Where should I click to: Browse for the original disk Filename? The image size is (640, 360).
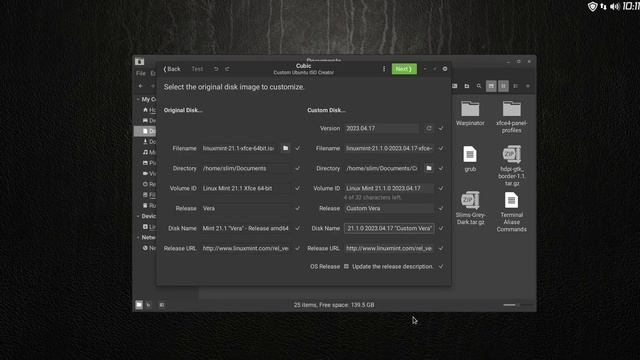[285, 148]
